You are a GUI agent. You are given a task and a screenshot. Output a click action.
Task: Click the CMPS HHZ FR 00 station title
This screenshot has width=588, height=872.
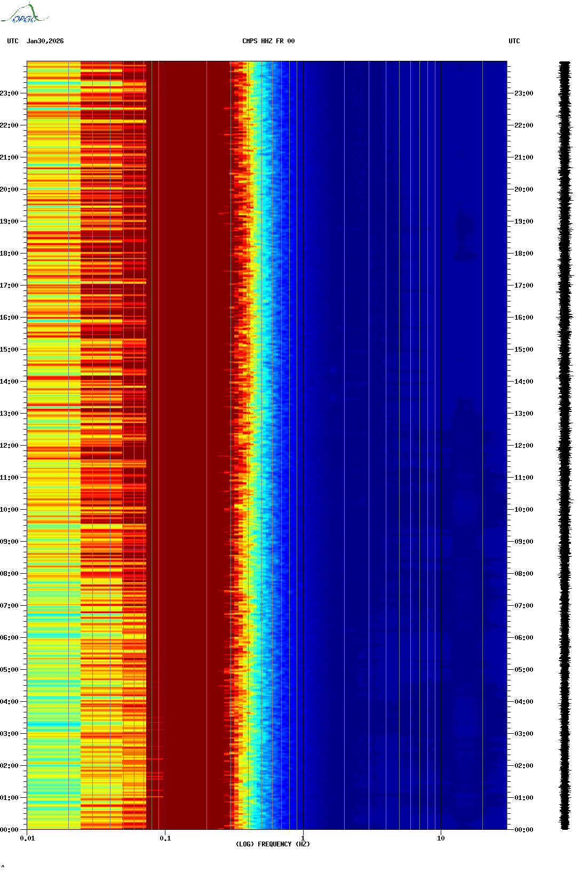click(268, 41)
